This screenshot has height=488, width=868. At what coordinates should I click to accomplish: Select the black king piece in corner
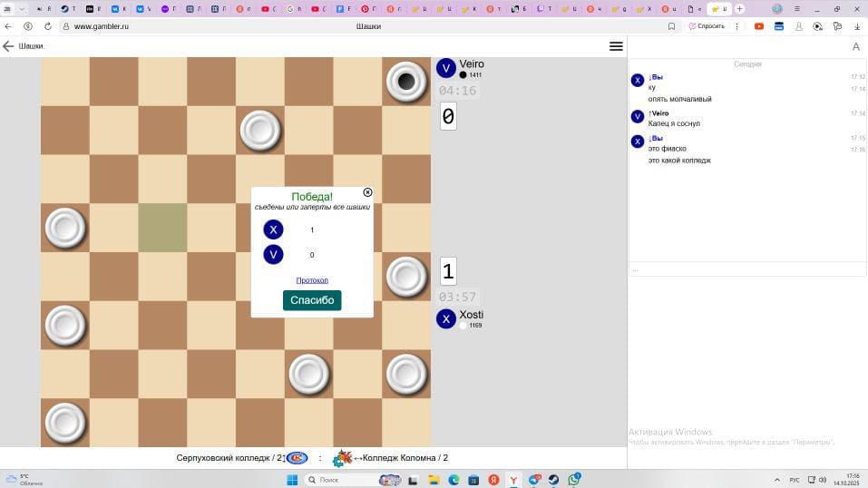point(406,82)
